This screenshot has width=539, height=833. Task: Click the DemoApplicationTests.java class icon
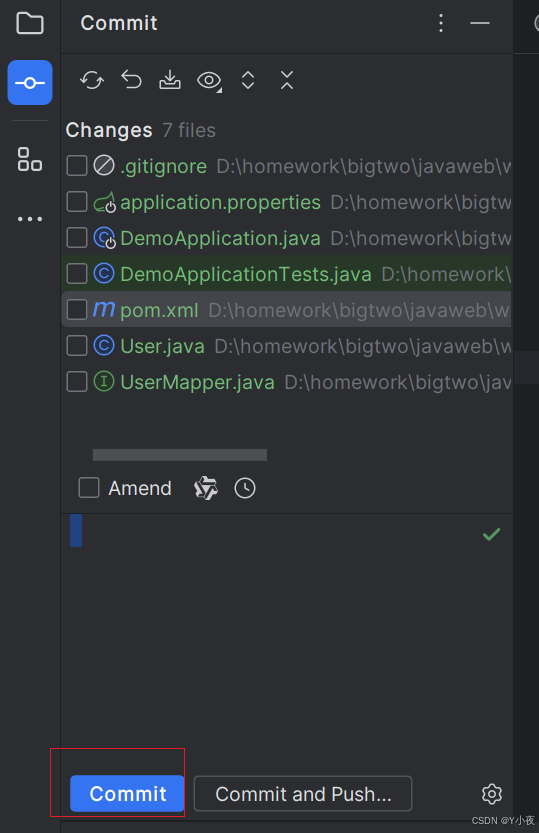tap(104, 274)
